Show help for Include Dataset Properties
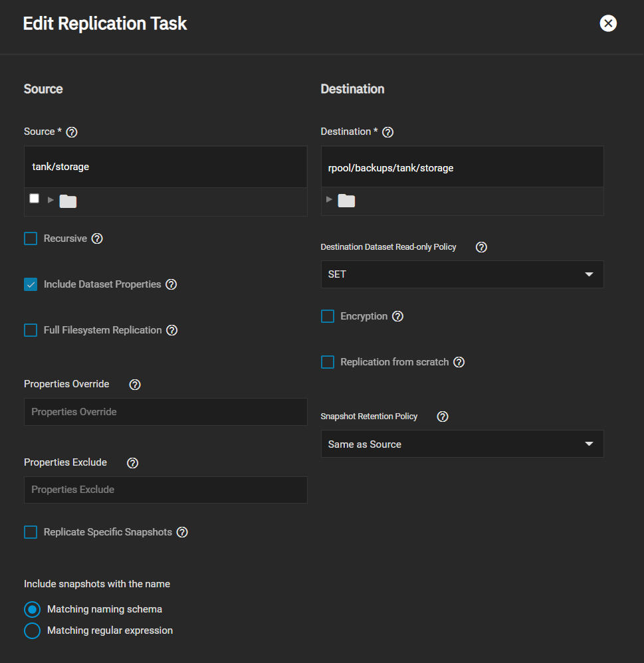The image size is (644, 663). [x=171, y=284]
